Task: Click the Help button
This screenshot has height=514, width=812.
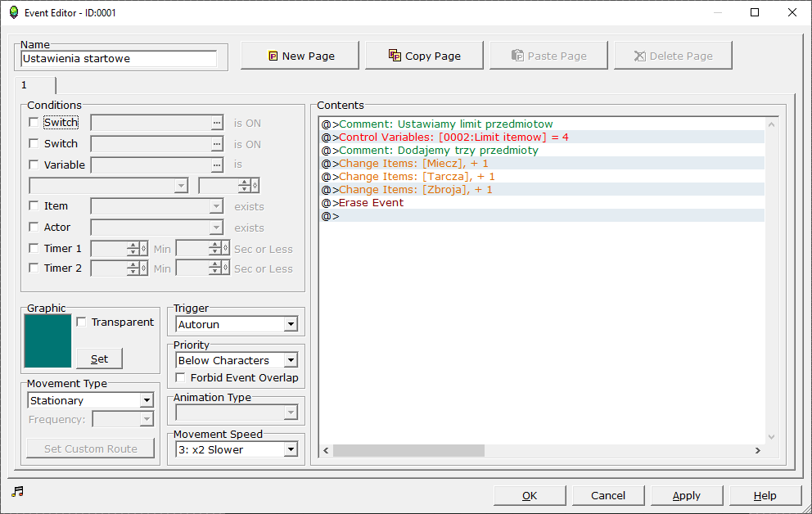Action: 765,495
